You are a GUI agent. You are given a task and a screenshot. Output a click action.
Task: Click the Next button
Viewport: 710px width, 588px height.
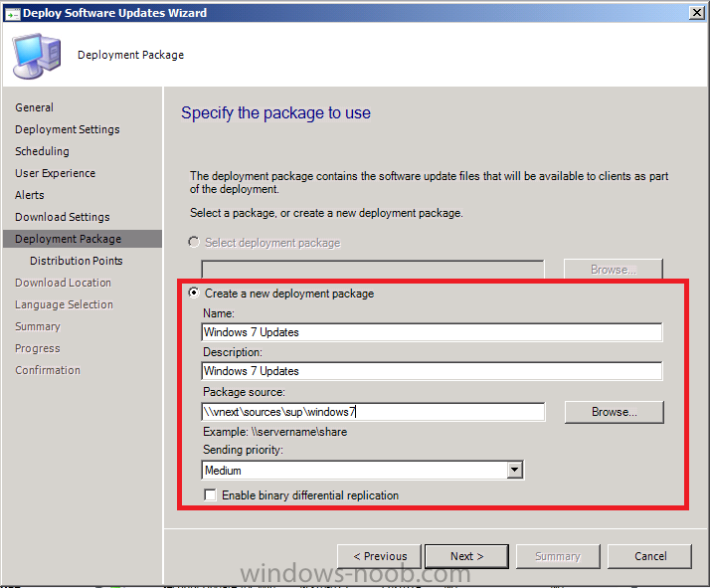point(466,556)
